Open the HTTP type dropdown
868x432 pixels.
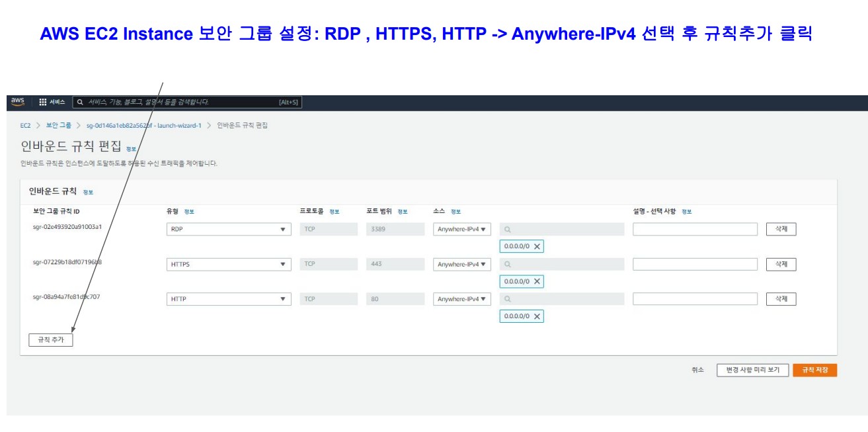(x=229, y=299)
